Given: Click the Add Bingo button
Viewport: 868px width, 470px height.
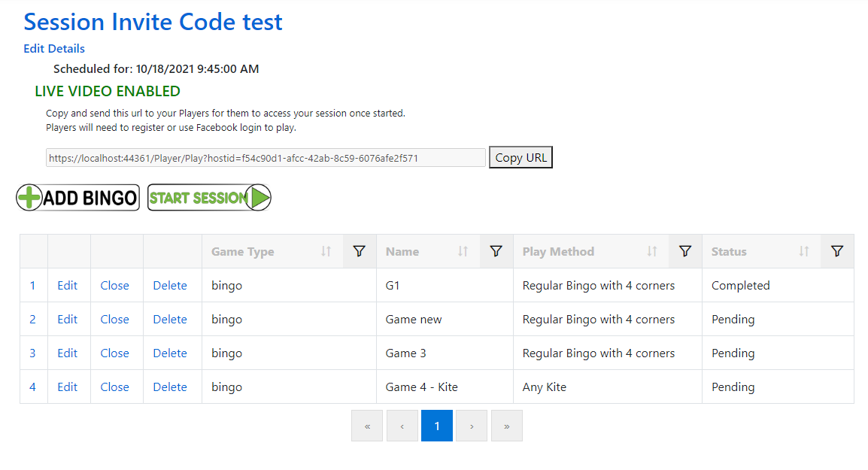Looking at the screenshot, I should (78, 198).
